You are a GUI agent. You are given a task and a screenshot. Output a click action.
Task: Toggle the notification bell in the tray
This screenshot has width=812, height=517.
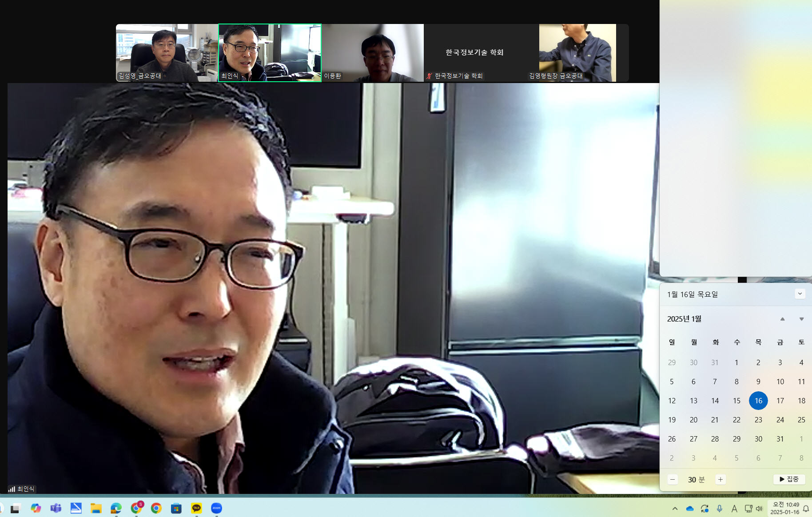(x=806, y=509)
